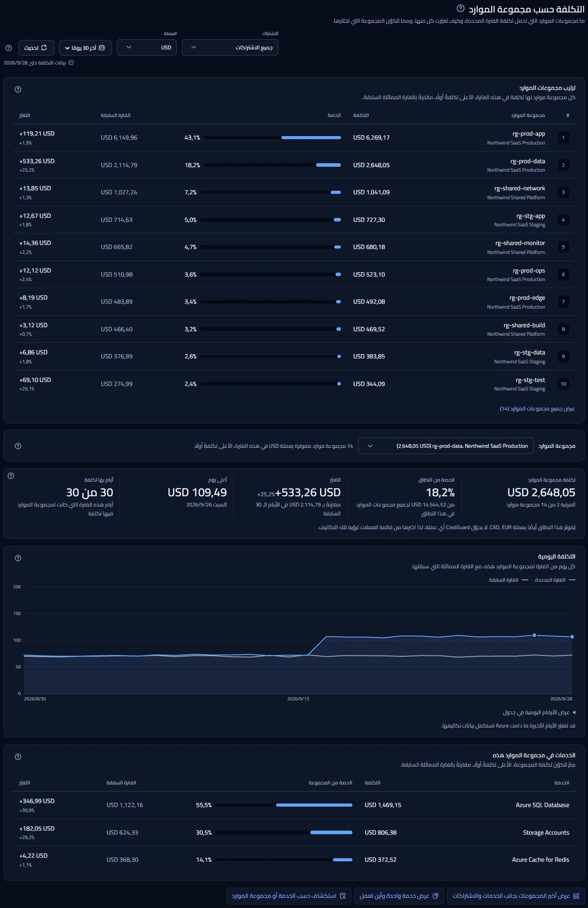Image resolution: width=588 pixels, height=908 pixels.
Task: Click rank badge 10 for rg-stg-test
Action: click(564, 384)
